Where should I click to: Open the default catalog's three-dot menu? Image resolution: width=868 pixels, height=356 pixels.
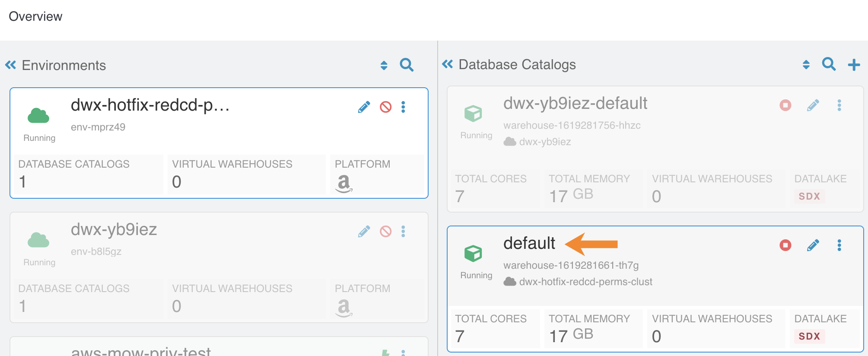pyautogui.click(x=839, y=245)
